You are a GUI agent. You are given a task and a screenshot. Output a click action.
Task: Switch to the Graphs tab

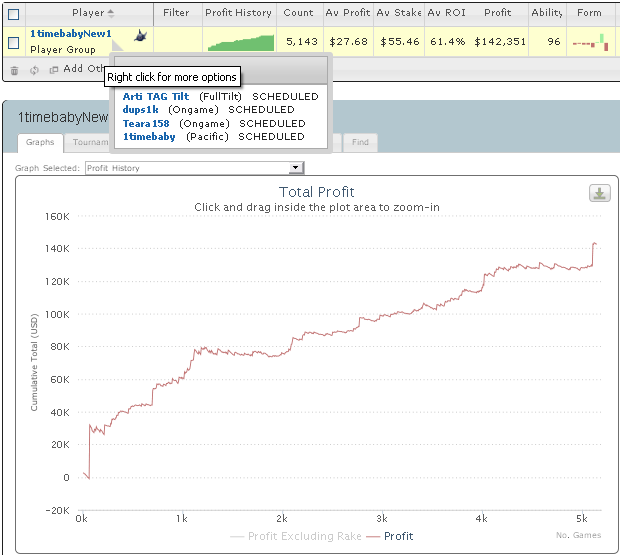(x=40, y=142)
